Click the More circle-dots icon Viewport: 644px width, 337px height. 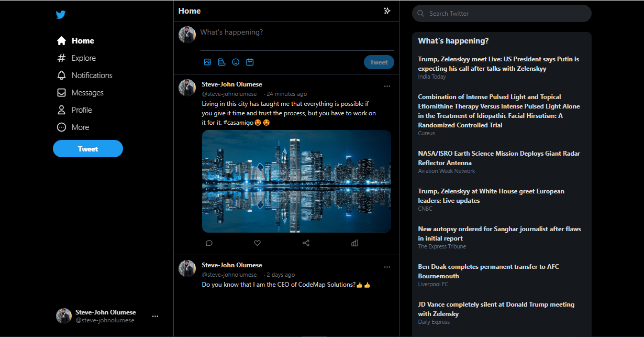pos(61,127)
